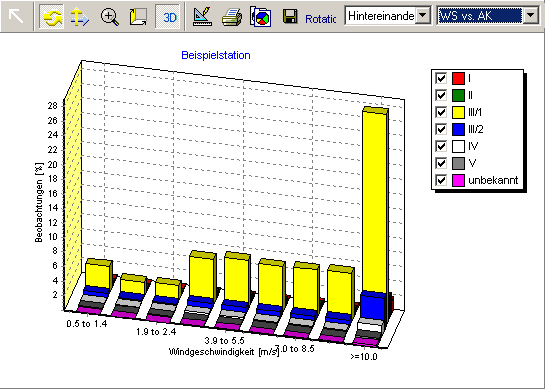The height and width of the screenshot is (389, 545).
Task: Activate the move chart arrows tool
Action: click(80, 17)
